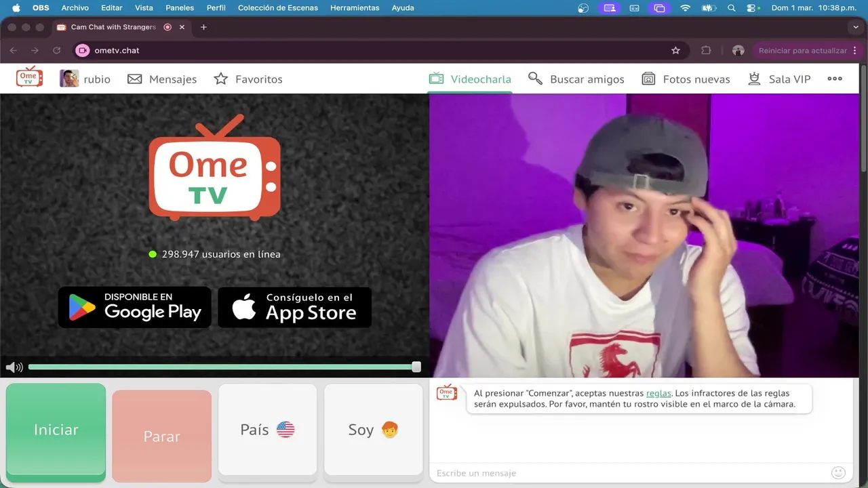Open the OBS menu
This screenshot has width=868, height=488.
(x=41, y=8)
